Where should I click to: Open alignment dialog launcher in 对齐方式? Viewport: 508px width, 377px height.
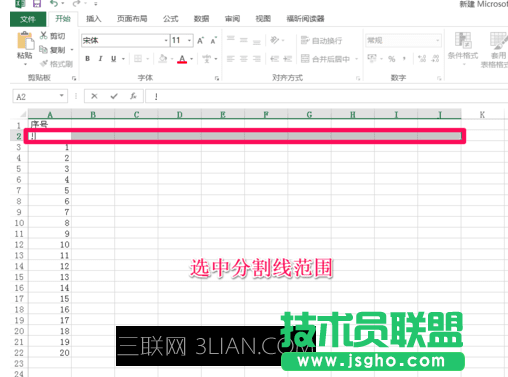pos(358,78)
